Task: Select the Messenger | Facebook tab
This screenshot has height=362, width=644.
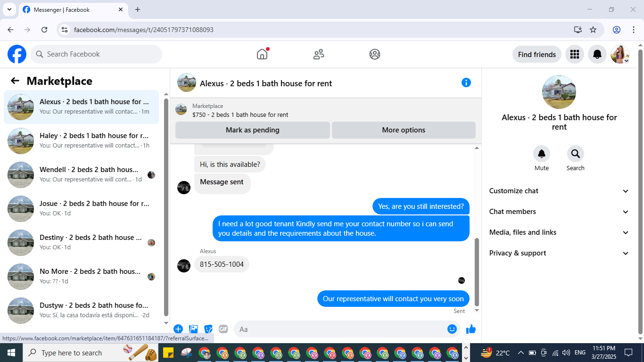Action: pos(73,9)
